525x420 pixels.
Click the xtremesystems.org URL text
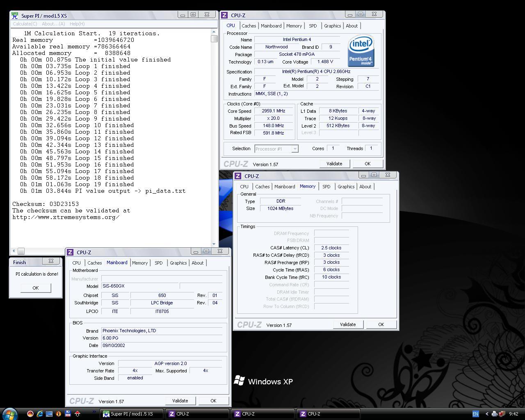click(66, 217)
